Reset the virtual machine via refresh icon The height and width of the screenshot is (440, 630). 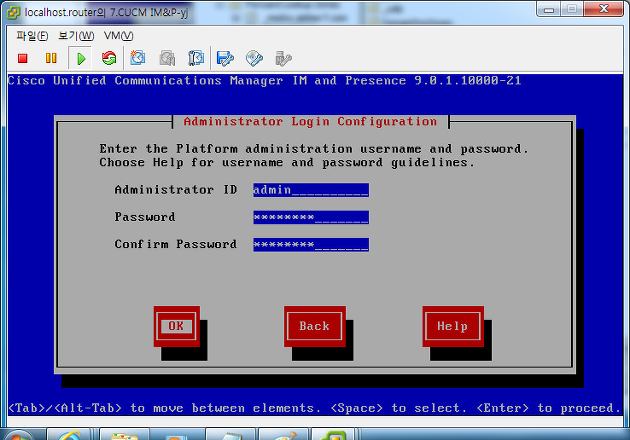point(109,58)
